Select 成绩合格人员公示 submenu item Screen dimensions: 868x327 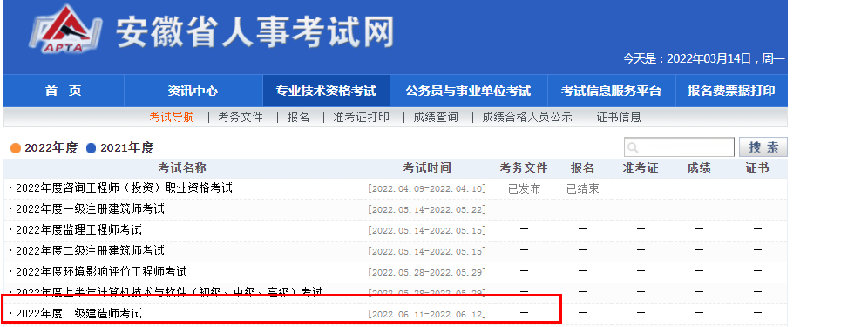pos(527,118)
